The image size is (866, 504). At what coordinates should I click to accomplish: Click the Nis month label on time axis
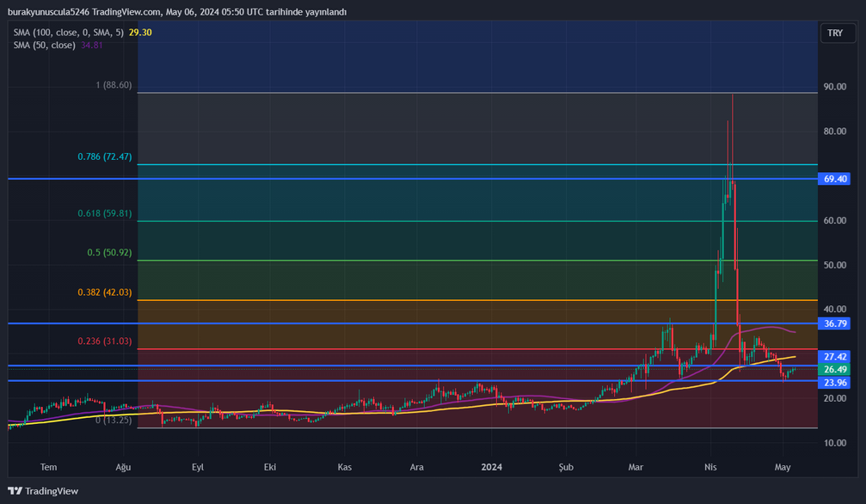click(x=710, y=467)
